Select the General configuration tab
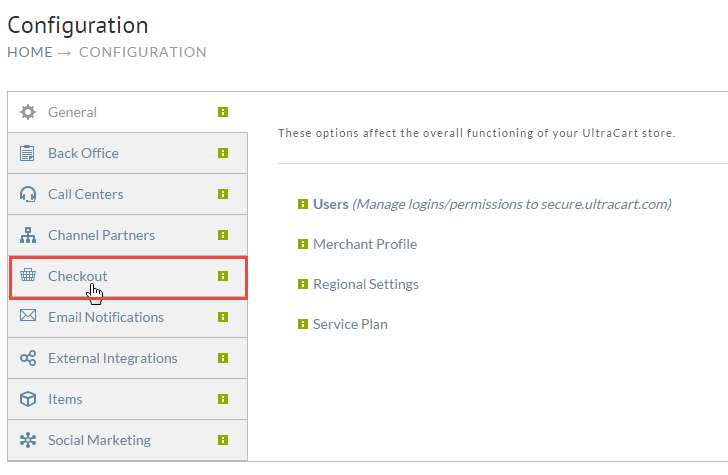The height and width of the screenshot is (475, 728). click(x=127, y=112)
